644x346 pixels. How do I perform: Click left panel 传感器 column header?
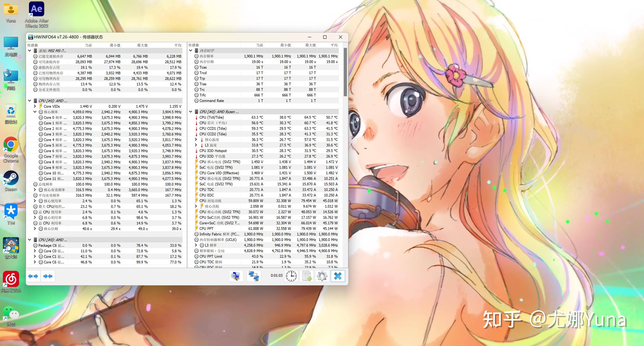pyautogui.click(x=47, y=45)
